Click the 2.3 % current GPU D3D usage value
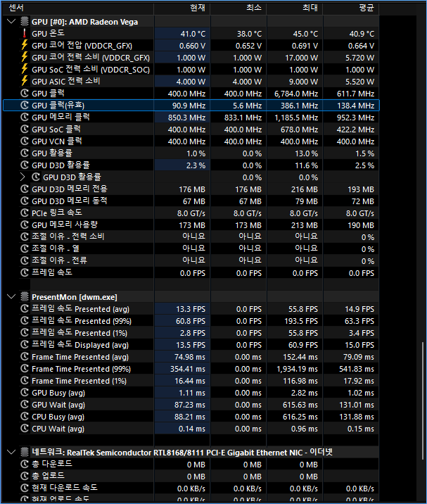This screenshot has height=504, width=427. point(196,165)
